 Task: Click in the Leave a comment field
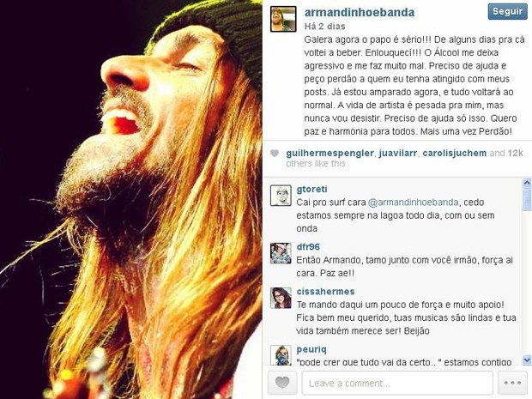click(x=397, y=383)
